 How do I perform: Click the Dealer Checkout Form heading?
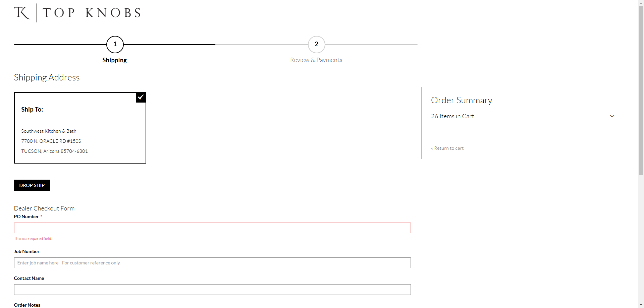44,208
